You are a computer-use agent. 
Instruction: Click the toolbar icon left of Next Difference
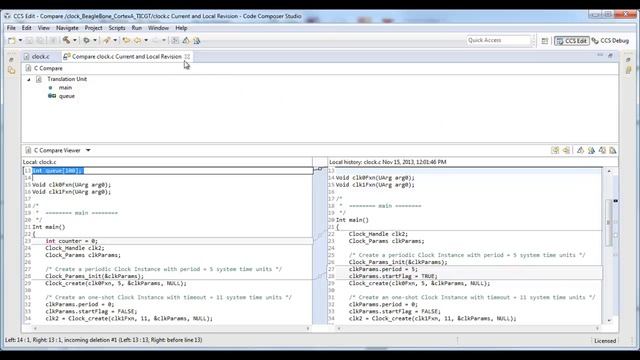(175, 40)
